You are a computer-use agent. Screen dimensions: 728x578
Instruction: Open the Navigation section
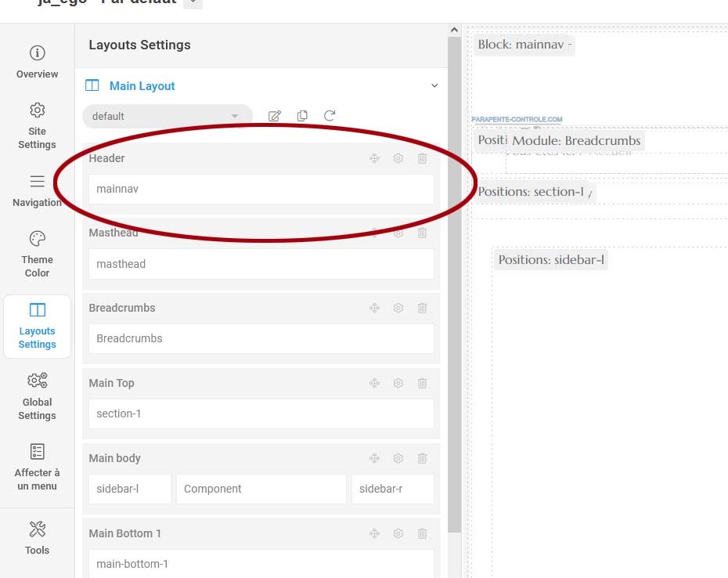(37, 191)
